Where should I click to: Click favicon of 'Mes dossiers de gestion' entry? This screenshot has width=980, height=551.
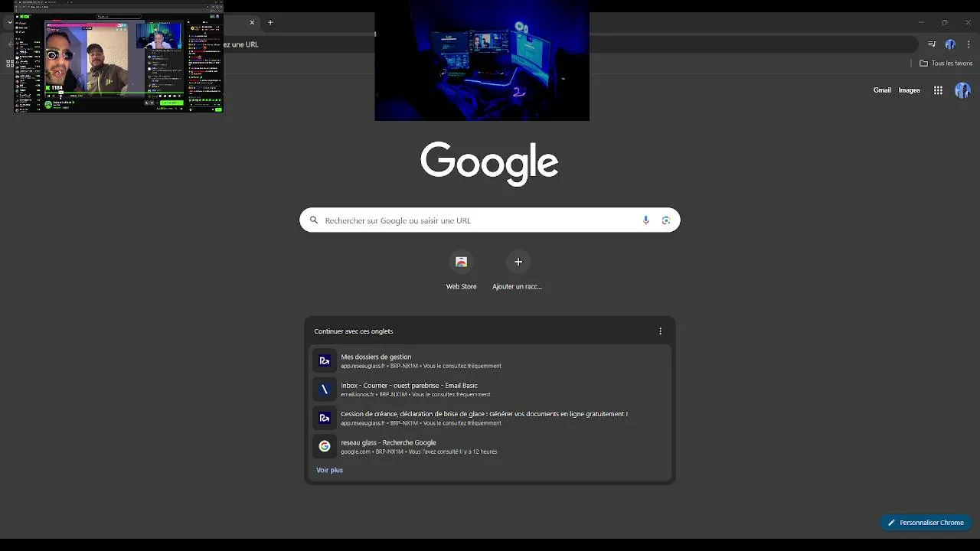coord(325,360)
